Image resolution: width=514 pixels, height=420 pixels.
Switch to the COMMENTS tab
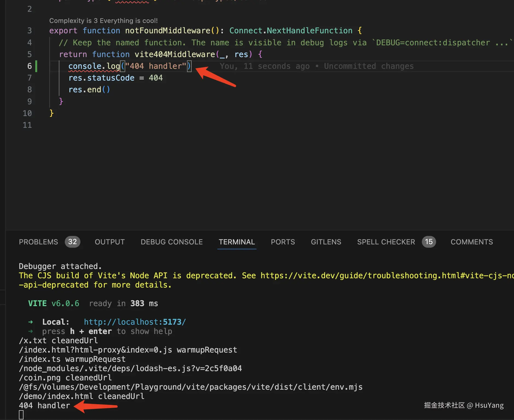(472, 242)
